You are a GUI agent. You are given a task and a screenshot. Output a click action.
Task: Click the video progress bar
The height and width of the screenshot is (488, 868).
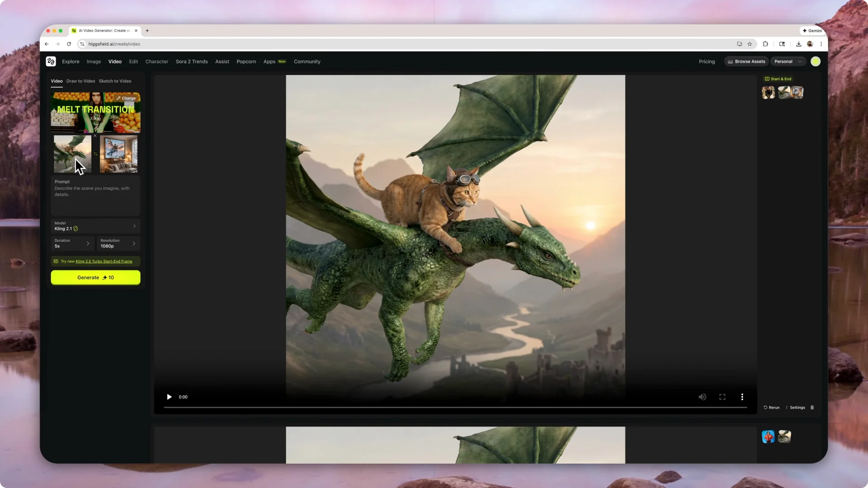(x=452, y=407)
